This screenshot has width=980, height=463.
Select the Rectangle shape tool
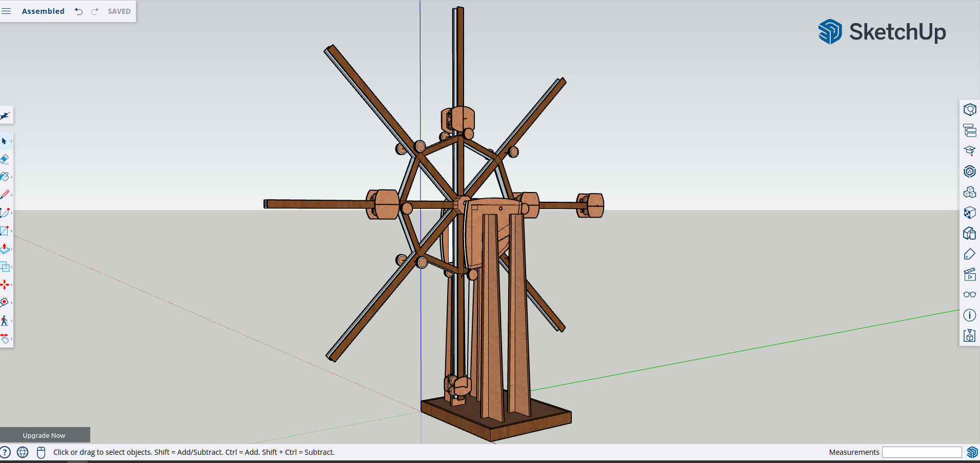pos(5,230)
